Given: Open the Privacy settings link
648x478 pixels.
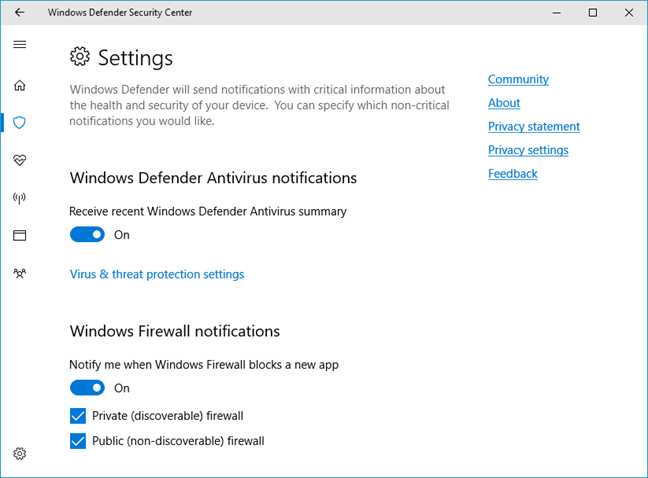Looking at the screenshot, I should coord(528,150).
